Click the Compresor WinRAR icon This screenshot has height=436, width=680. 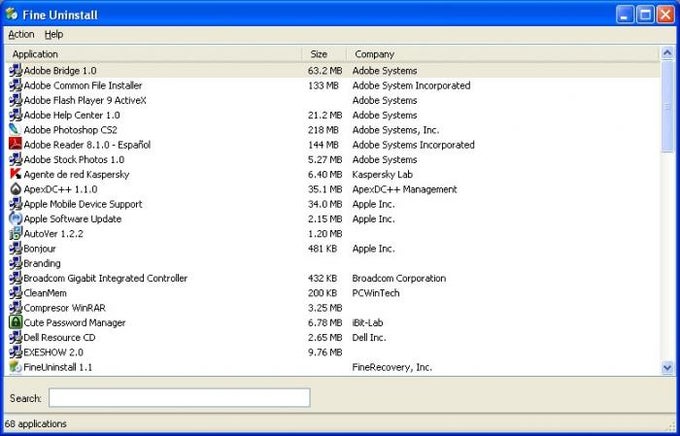(16, 308)
